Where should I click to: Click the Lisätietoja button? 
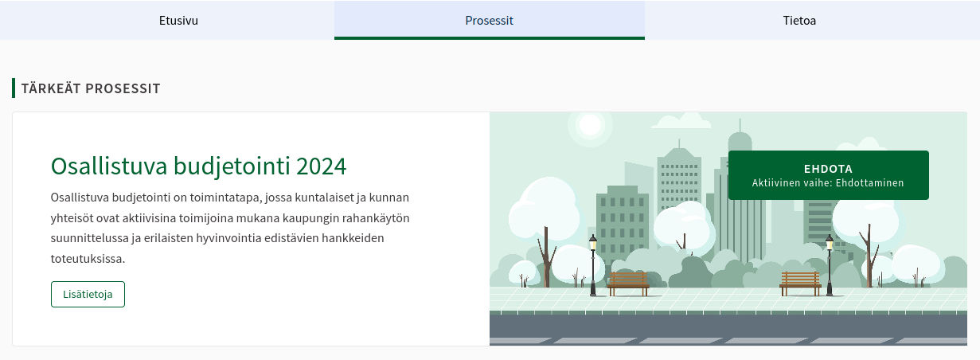(x=88, y=294)
